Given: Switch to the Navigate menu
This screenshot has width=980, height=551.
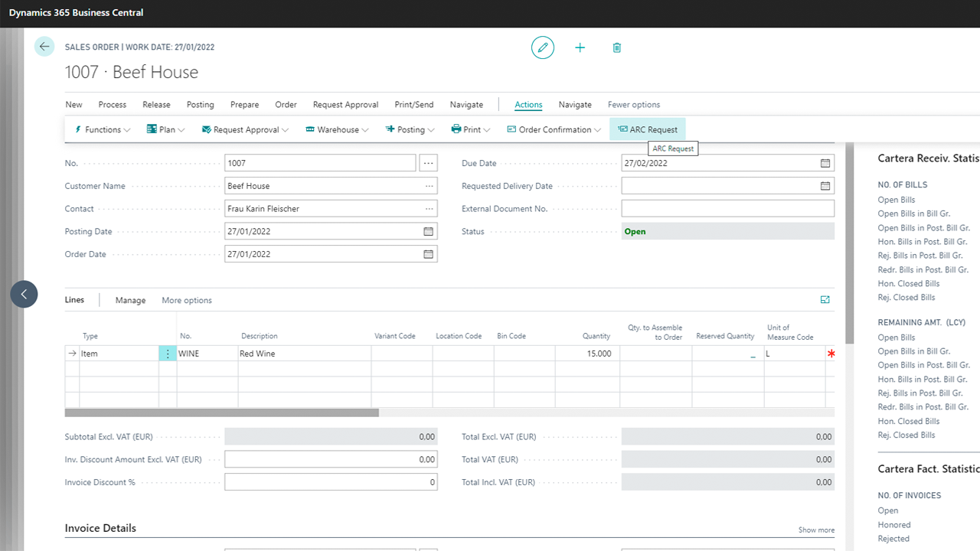Looking at the screenshot, I should pos(575,104).
